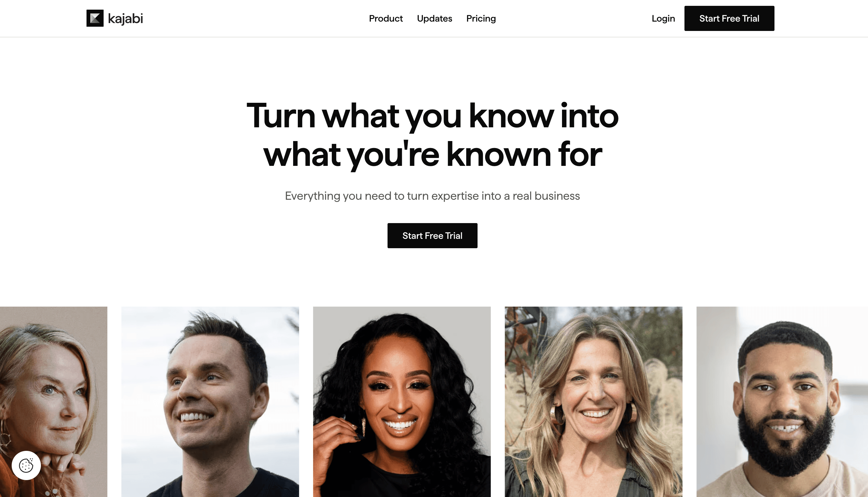Click the 'Everything you need' subheading text
The image size is (868, 497).
point(433,196)
